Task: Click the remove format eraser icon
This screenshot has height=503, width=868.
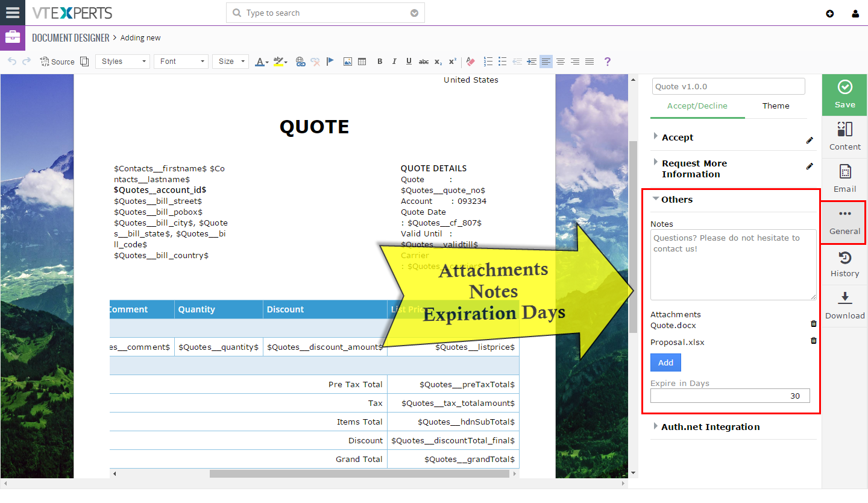Action: coord(471,62)
